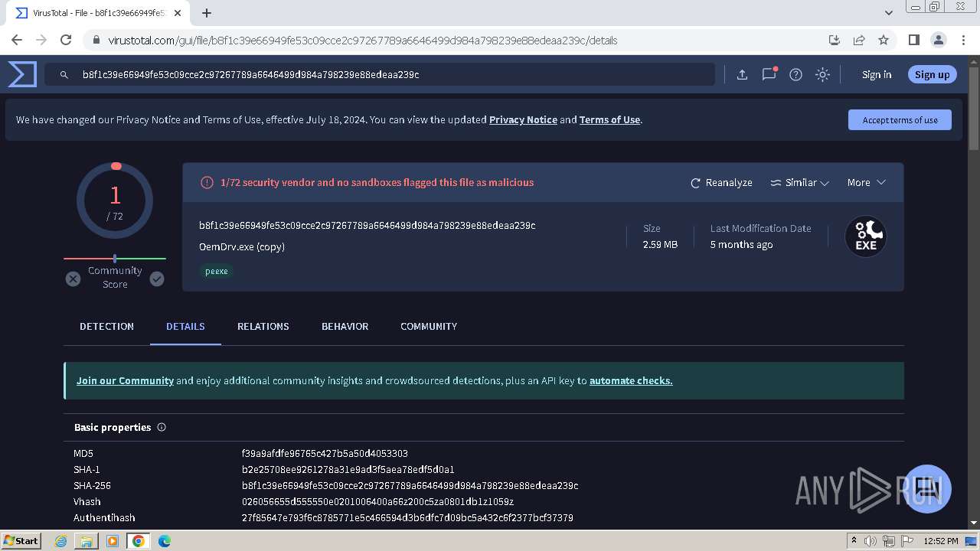The image size is (980, 551).
Task: Click the Basic properties info icon
Action: click(162, 427)
